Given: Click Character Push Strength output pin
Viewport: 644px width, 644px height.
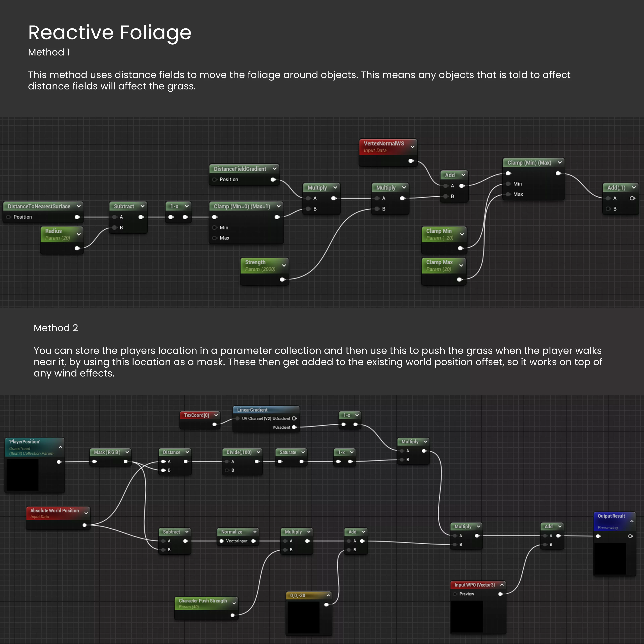Looking at the screenshot, I should coord(232,615).
